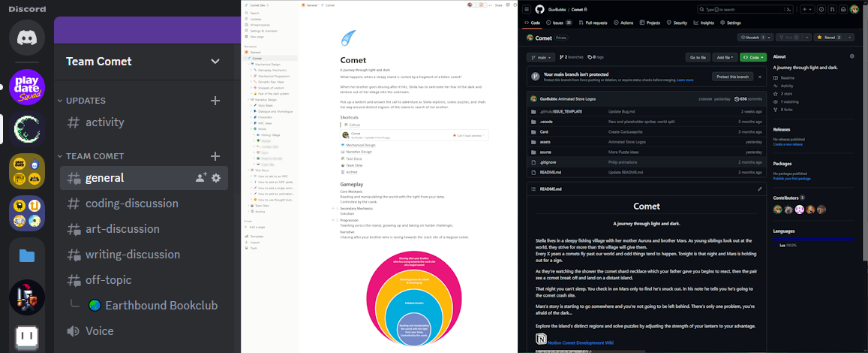Toggle the Starred button for Comet repo
This screenshot has height=353, width=868.
point(829,38)
